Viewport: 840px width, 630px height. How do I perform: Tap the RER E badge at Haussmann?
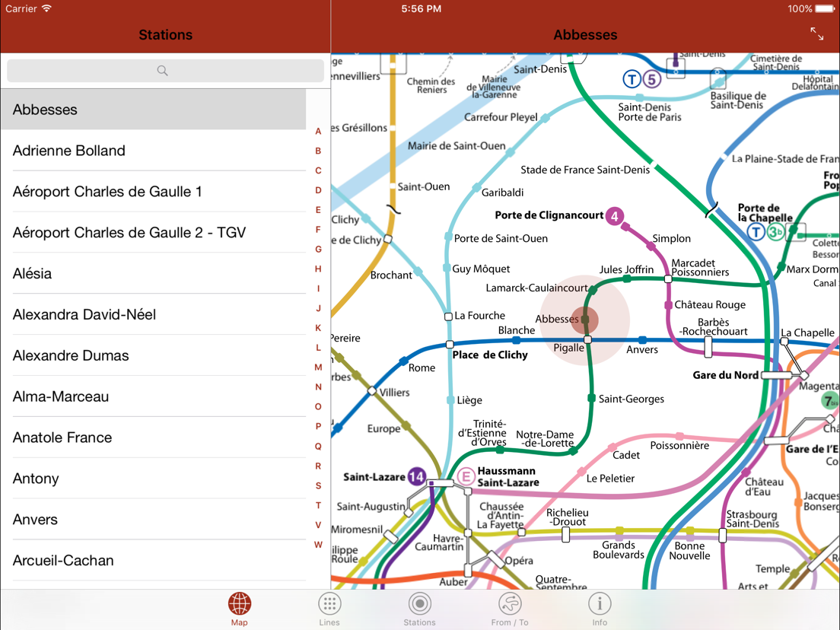[x=466, y=476]
